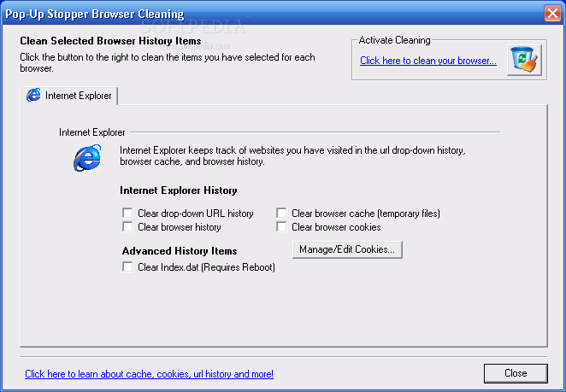
Task: Toggle the Clear browser cookies checkbox
Action: pyautogui.click(x=281, y=227)
